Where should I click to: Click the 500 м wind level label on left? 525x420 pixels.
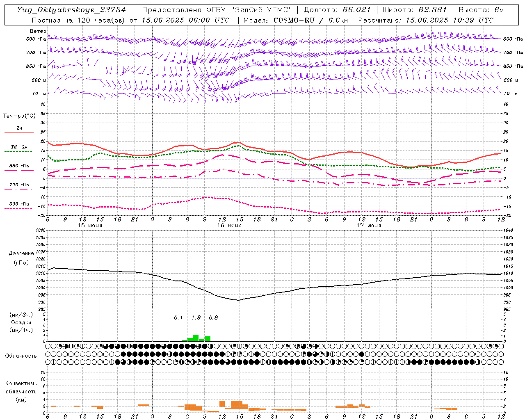click(x=39, y=80)
